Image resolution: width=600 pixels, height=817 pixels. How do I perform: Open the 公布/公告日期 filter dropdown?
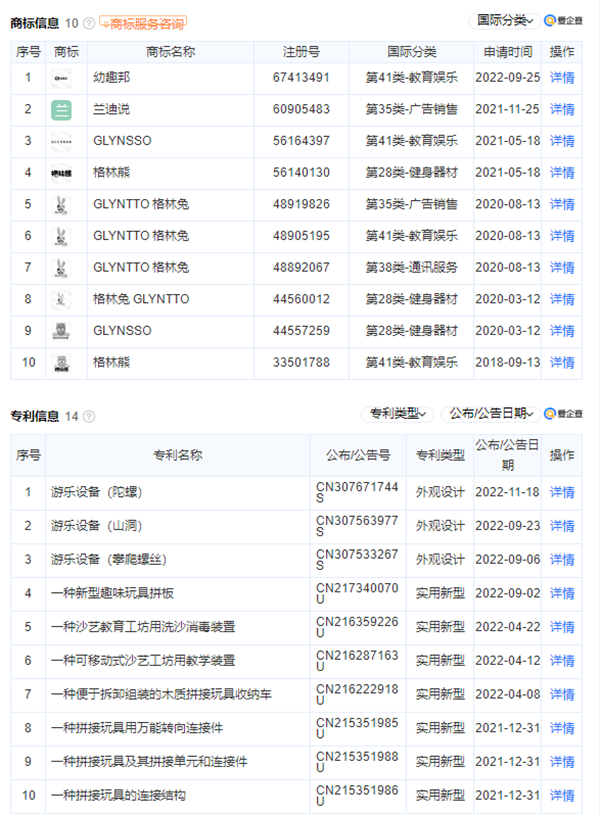(x=490, y=414)
